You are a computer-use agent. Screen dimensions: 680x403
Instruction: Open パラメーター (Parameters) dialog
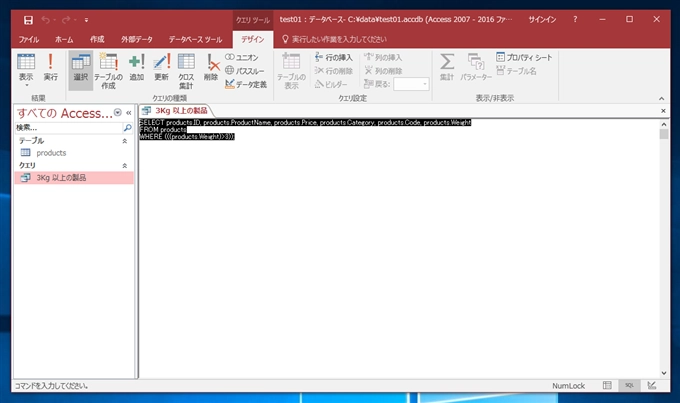(476, 67)
